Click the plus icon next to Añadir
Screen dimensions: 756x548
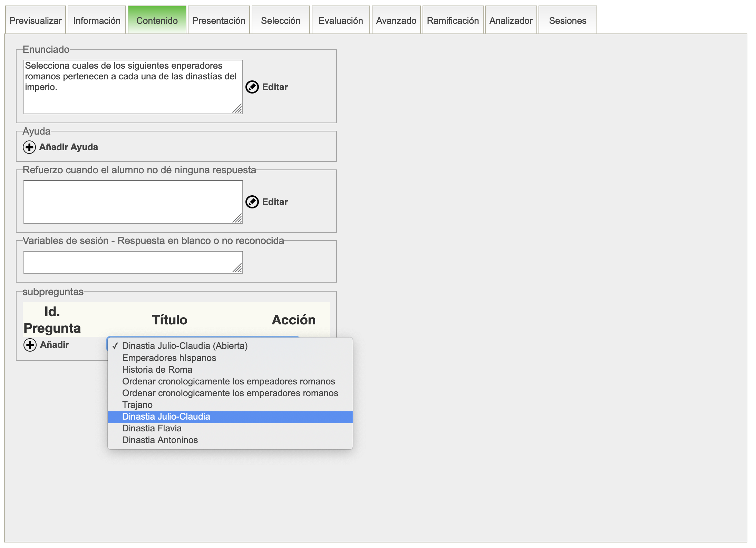pos(30,345)
